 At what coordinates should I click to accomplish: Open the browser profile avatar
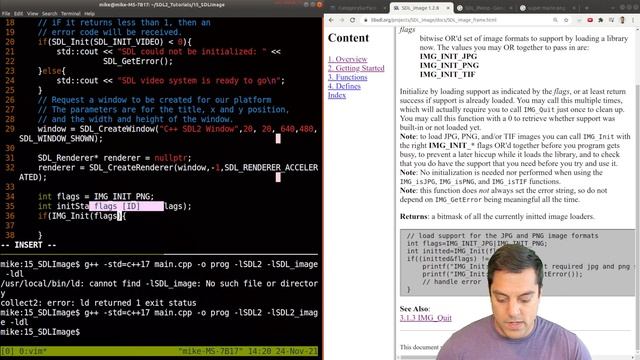tap(622, 20)
